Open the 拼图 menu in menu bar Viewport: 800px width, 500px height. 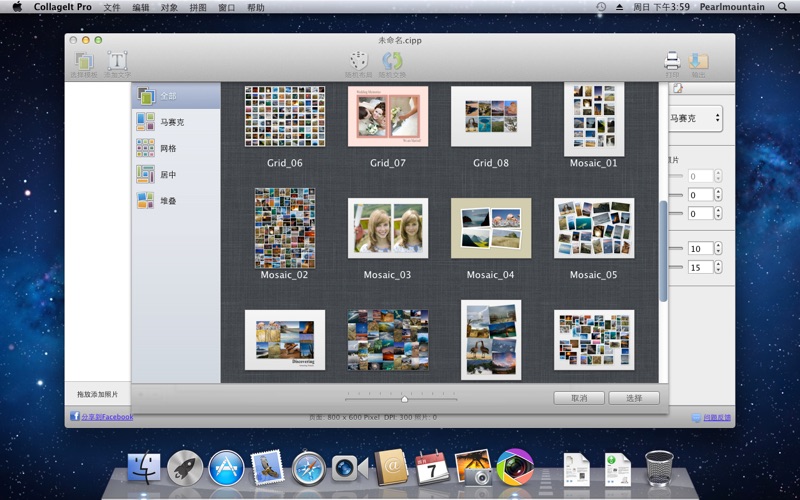(x=198, y=7)
